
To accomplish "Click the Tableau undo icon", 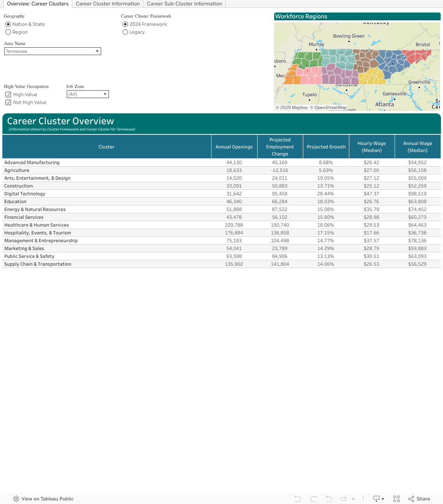I will pyautogui.click(x=297, y=499).
